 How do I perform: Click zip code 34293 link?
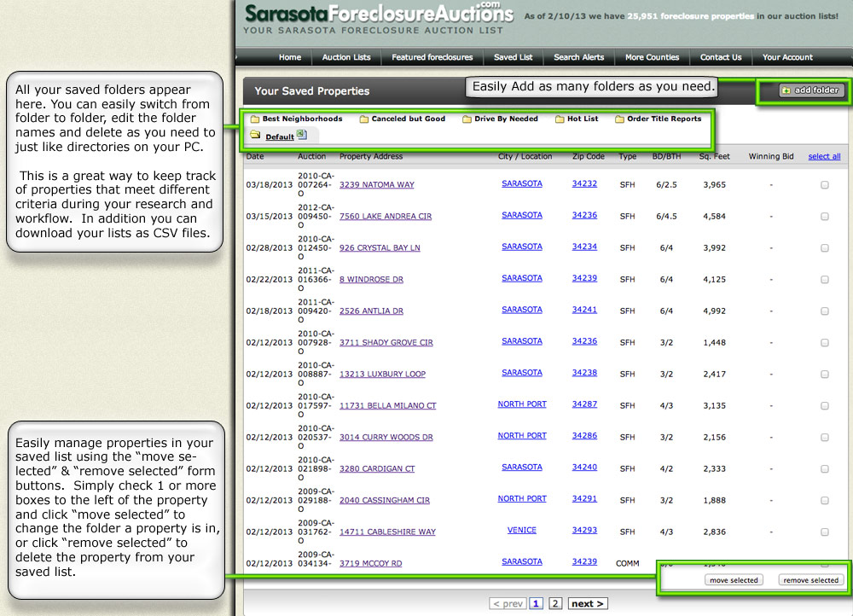[x=584, y=531]
